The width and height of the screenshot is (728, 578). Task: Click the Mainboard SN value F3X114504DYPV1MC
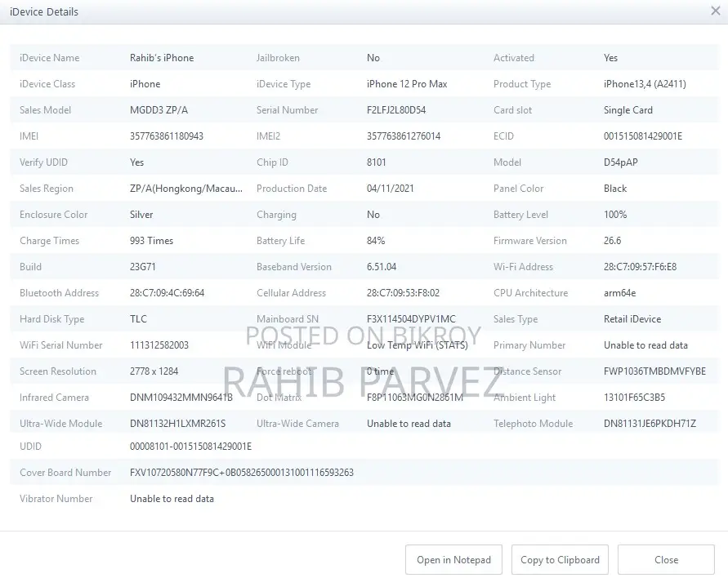(411, 319)
